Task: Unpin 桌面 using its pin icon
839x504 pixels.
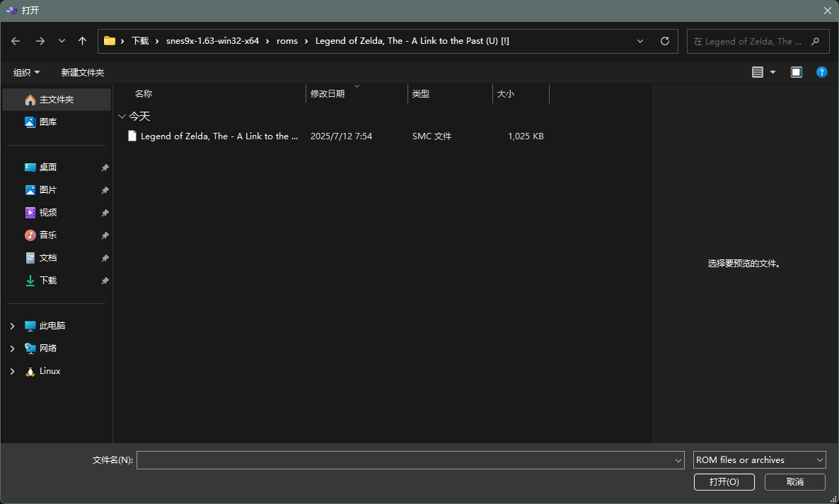Action: point(105,168)
